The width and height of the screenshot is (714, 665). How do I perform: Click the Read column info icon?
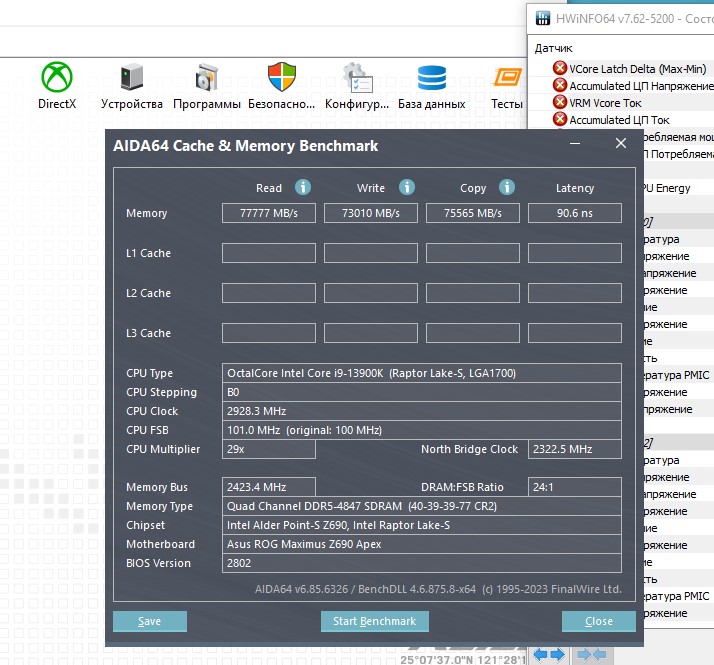pos(303,187)
